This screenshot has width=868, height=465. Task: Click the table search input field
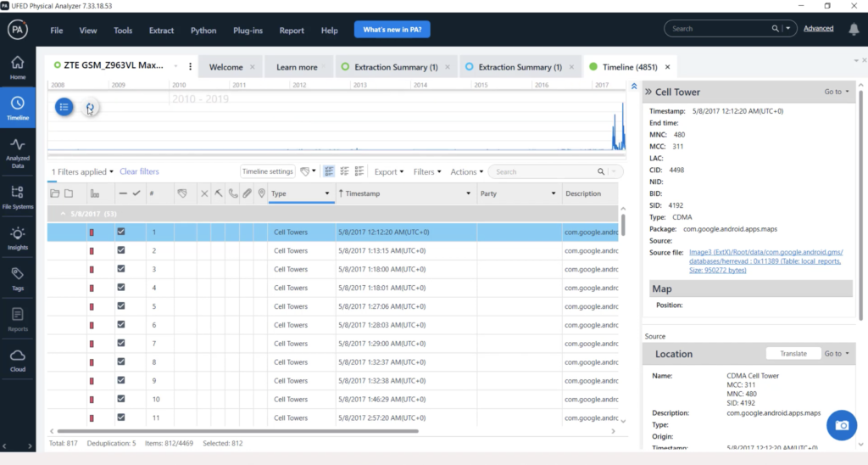(545, 171)
